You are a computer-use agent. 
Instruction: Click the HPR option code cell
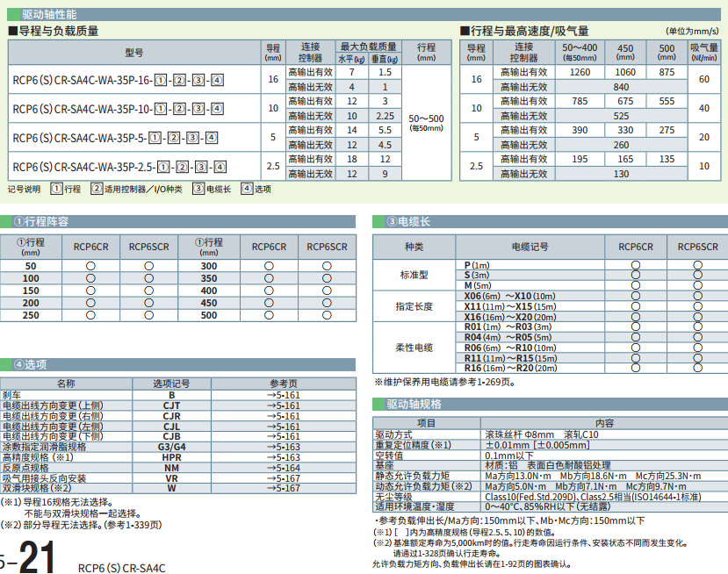pyautogui.click(x=172, y=457)
